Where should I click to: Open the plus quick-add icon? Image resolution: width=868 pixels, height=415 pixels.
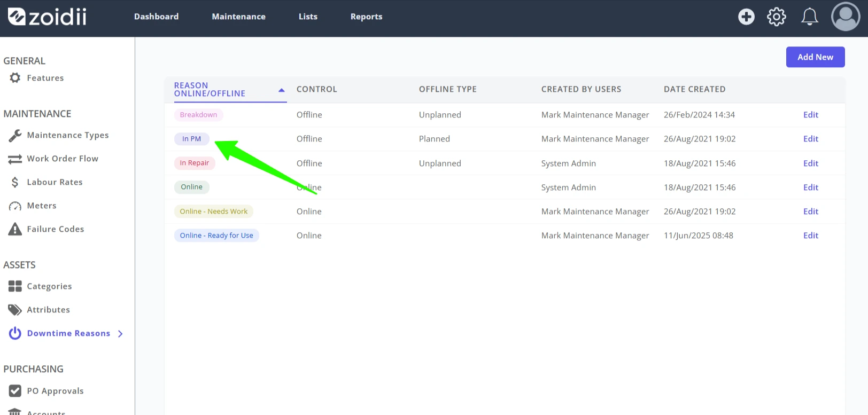click(746, 17)
